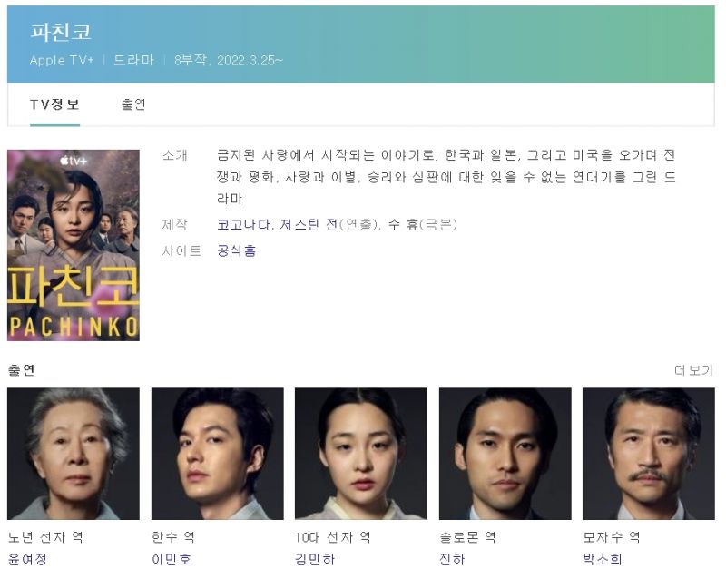Screen dimensions: 726x588
Task: Open 김민하 actor name link
Action: 315,559
